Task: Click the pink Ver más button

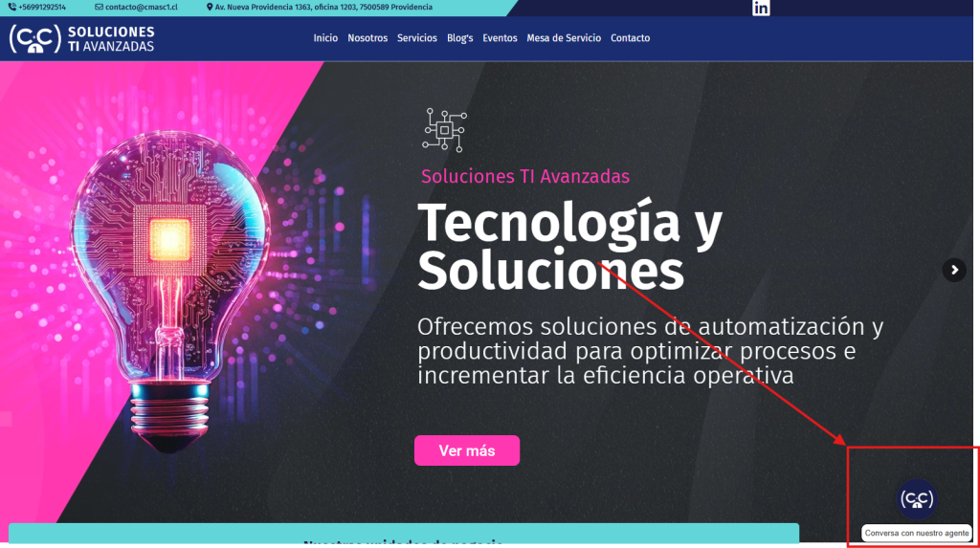Action: click(467, 450)
